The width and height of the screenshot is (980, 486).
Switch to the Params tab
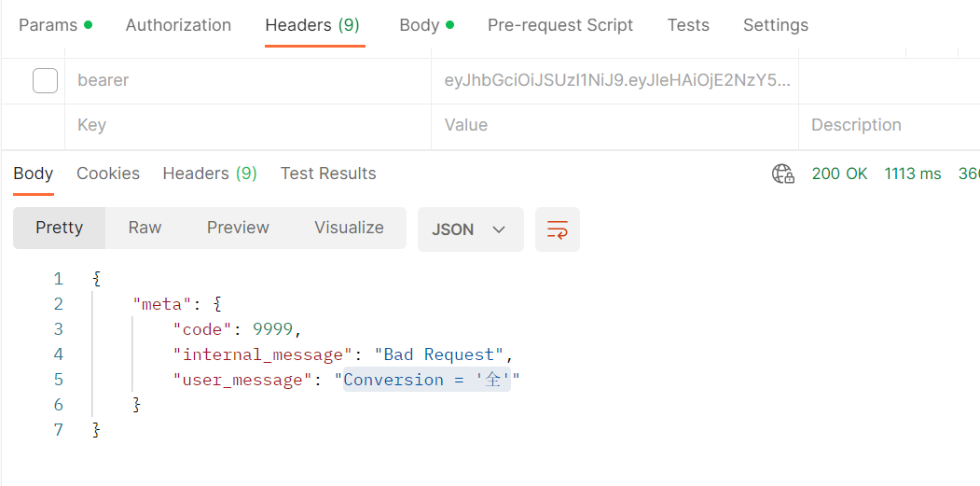click(x=55, y=25)
